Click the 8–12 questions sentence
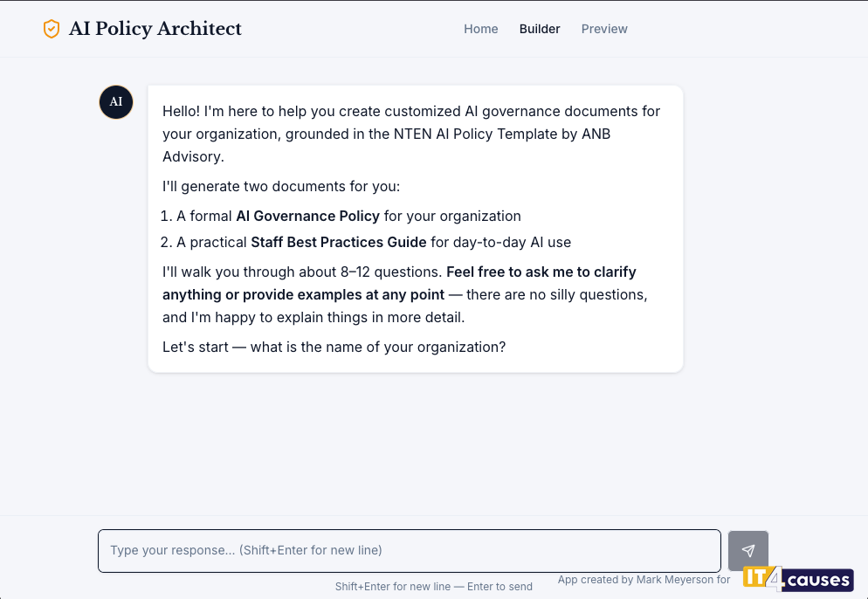Screen dimensions: 868x599 [301, 272]
